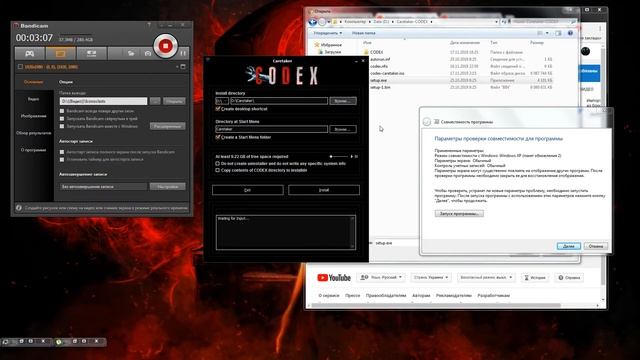This screenshot has height=360, width=640.
Task: Toggle Create desktop shortcut checkbox
Action: pos(218,109)
